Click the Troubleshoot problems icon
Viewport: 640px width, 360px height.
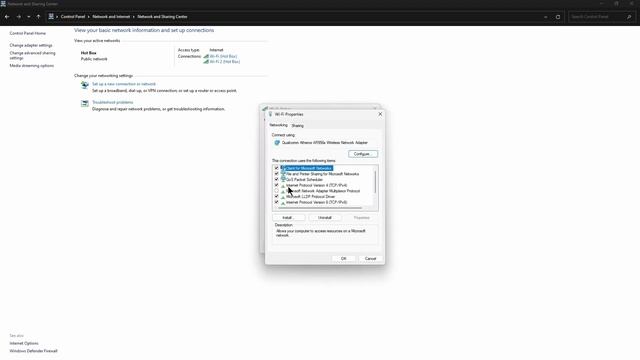tap(84, 104)
